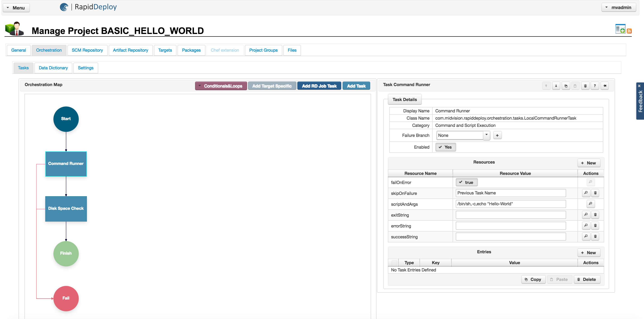Screen dimensions: 644x319
Task: Select the Start node in the map
Action: (x=66, y=119)
